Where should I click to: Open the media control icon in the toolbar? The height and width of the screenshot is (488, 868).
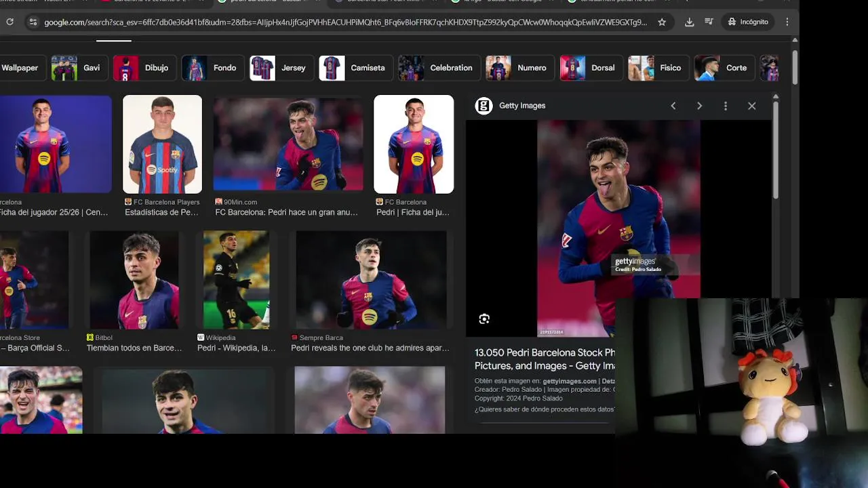(x=709, y=22)
